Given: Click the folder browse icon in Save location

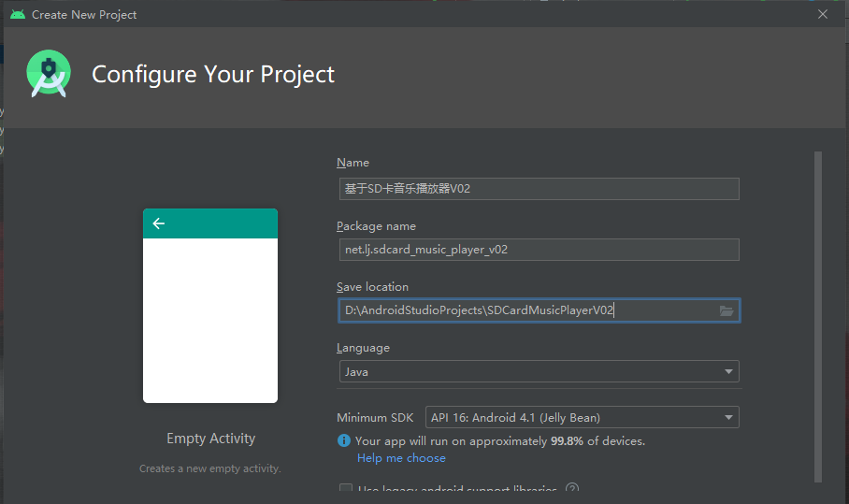Looking at the screenshot, I should 727,310.
